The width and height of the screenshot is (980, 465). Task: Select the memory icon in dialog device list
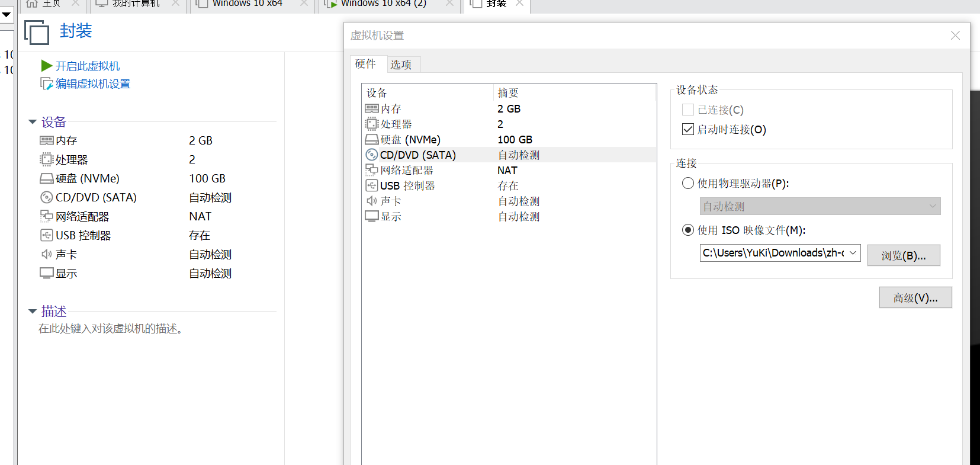click(x=371, y=109)
